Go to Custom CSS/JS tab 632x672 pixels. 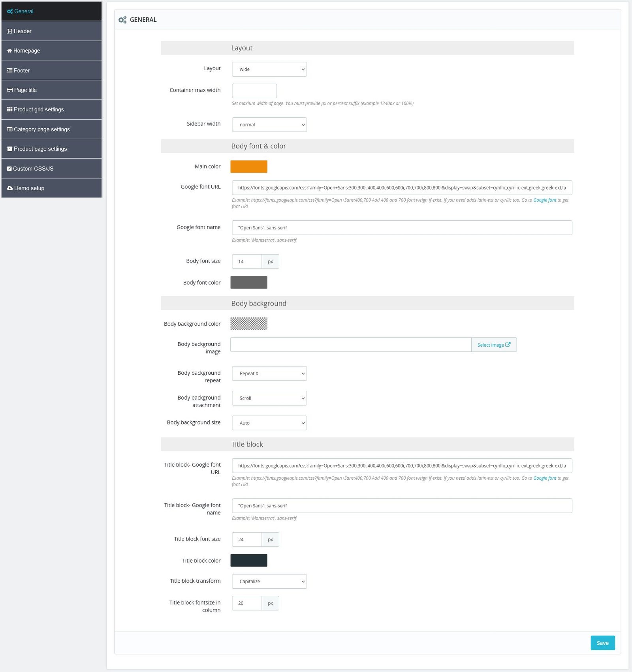(x=51, y=169)
